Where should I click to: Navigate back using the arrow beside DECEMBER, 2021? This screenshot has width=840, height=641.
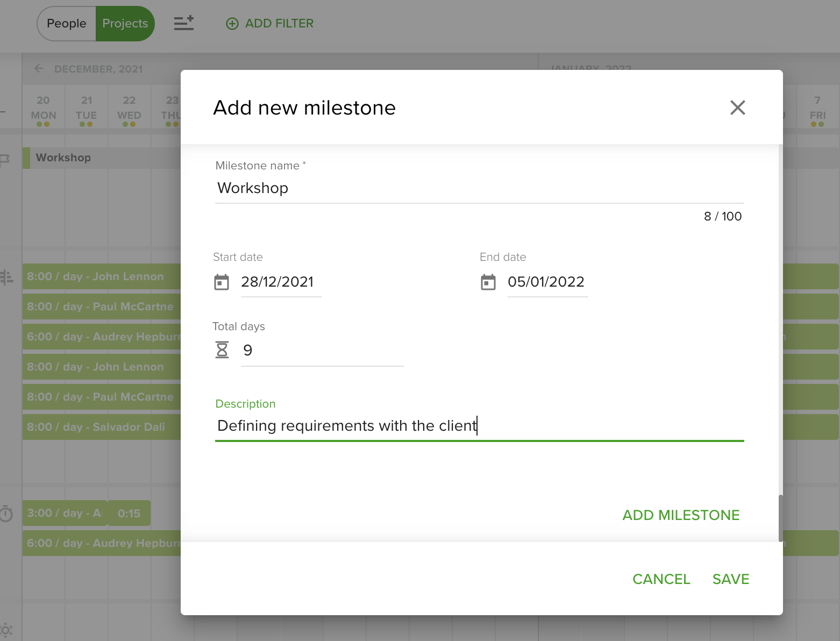click(x=38, y=68)
